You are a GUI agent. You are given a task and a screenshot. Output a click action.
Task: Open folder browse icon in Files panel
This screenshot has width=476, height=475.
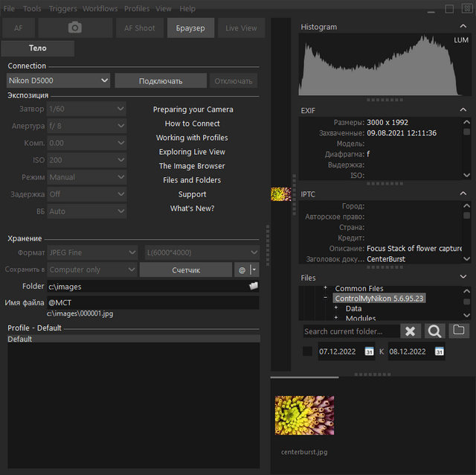[x=459, y=331]
